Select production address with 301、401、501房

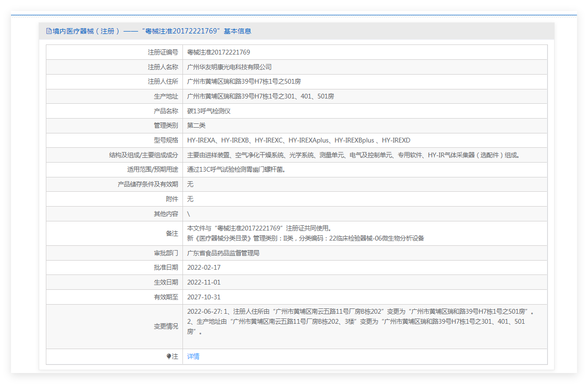(x=261, y=96)
